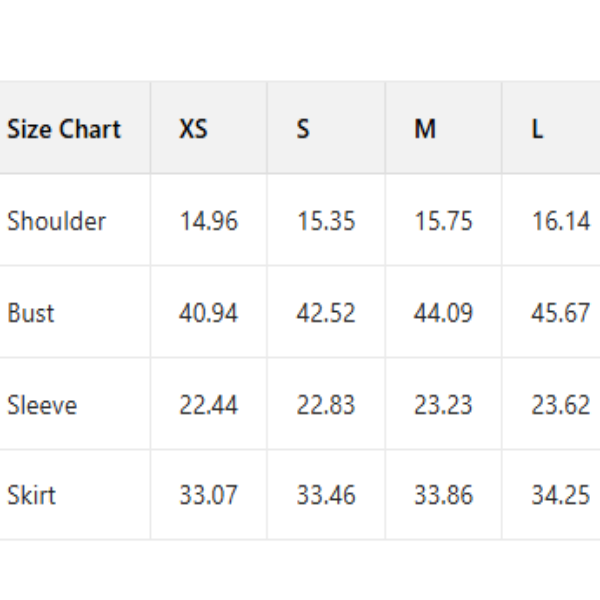Click the M size column header
The height and width of the screenshot is (600, 600).
coord(425,129)
